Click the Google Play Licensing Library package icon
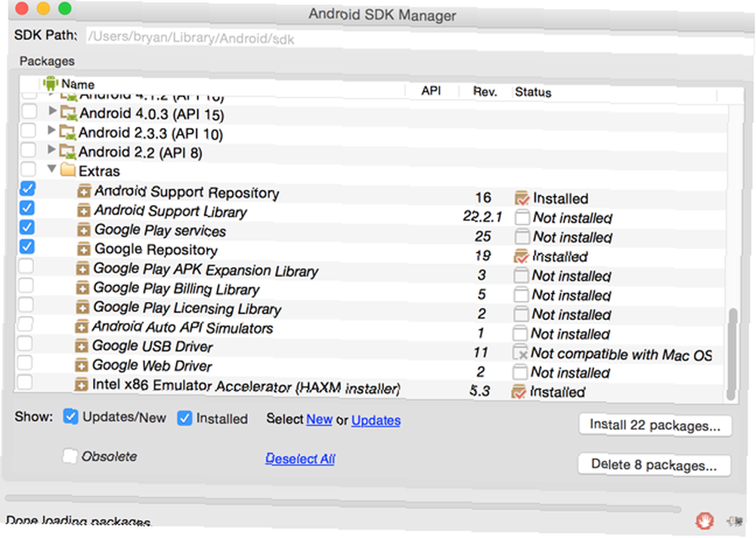 coord(82,307)
